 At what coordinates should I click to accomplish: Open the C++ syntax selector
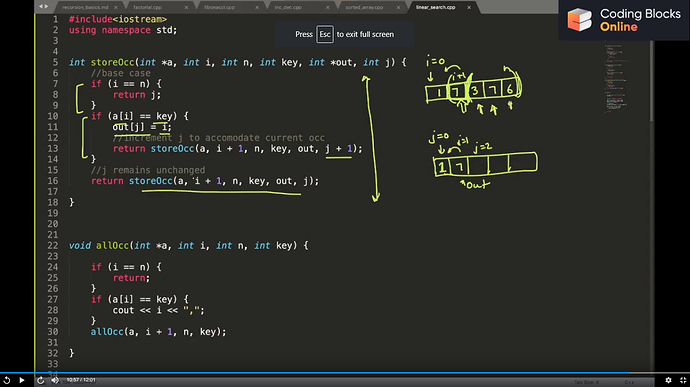tap(629, 382)
